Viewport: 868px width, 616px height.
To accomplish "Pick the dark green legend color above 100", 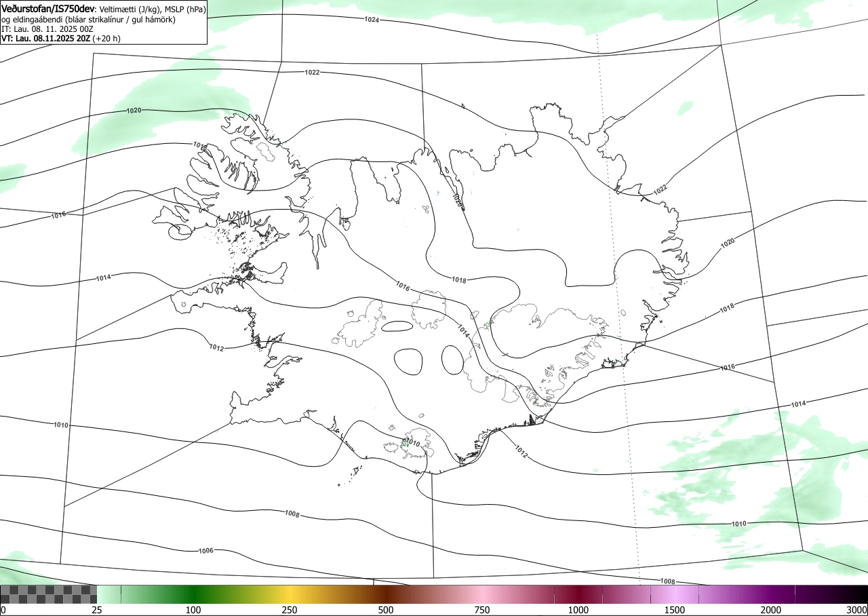I will click(x=193, y=594).
